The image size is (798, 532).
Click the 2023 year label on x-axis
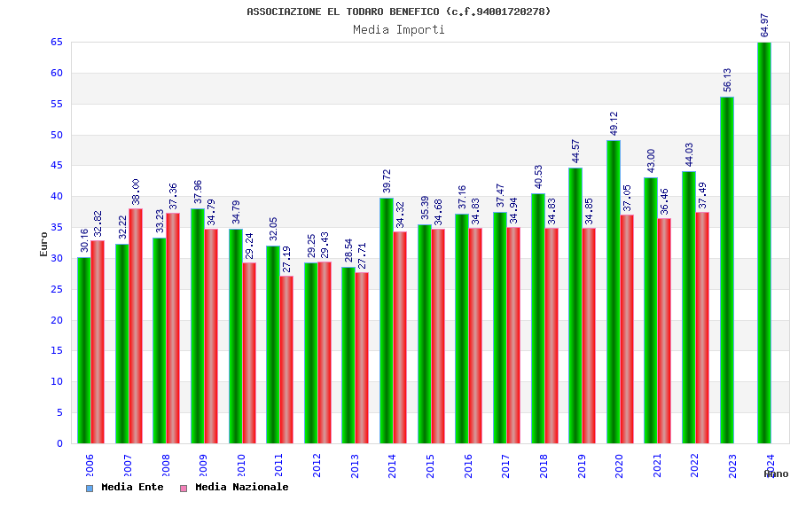tap(733, 465)
